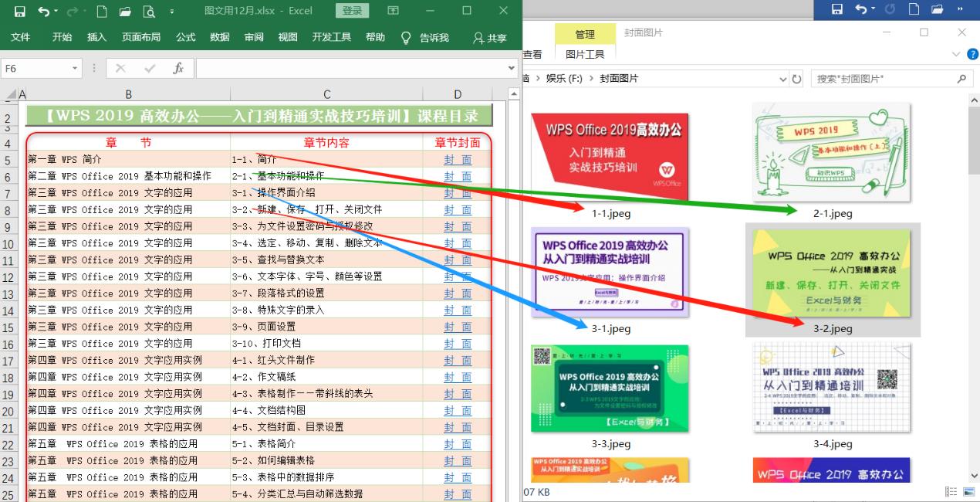
Task: Select the 3-1.jpeg thumbnail
Action: [609, 272]
